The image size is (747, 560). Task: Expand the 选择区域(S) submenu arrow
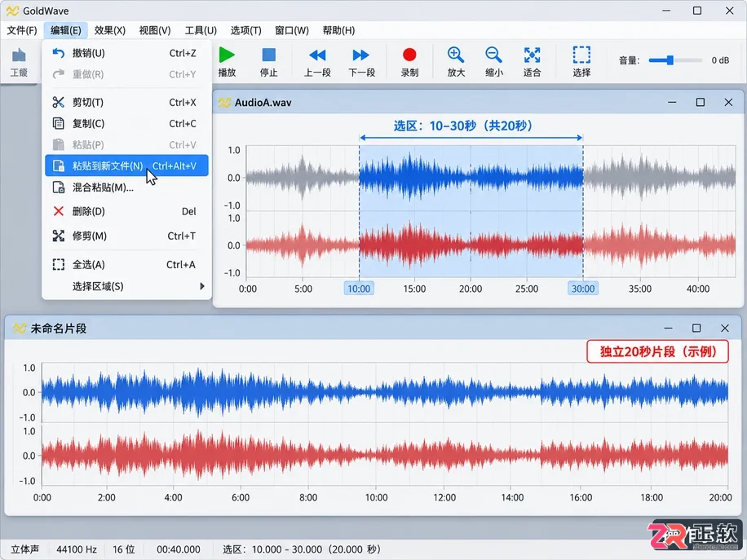(x=202, y=286)
